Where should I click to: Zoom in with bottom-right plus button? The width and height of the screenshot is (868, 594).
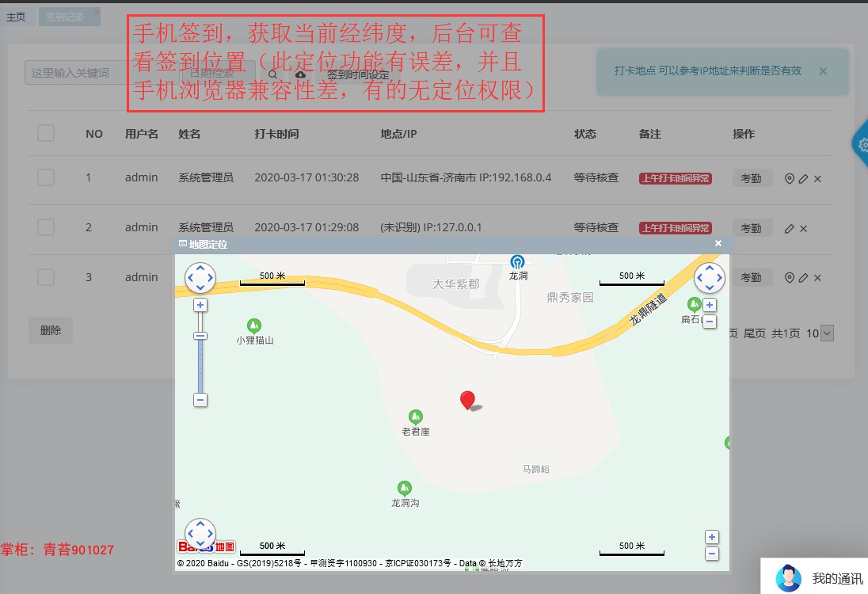tap(712, 537)
